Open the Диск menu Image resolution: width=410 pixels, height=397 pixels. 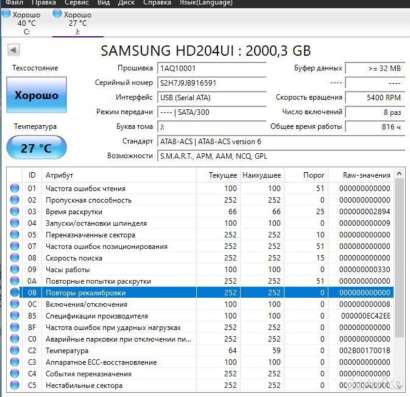(126, 3)
